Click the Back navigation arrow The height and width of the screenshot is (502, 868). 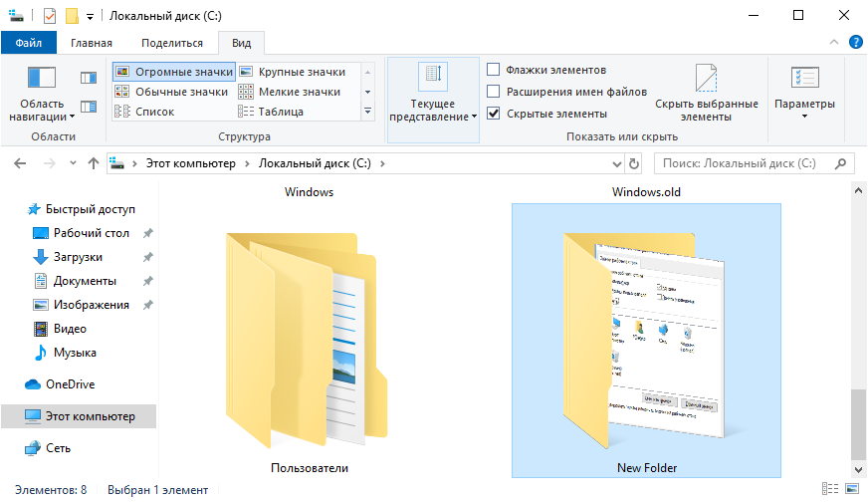[21, 163]
